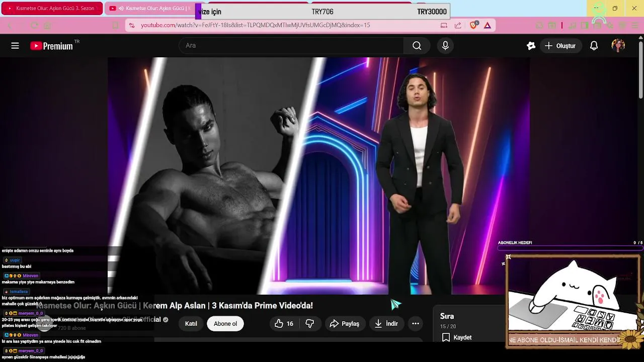Click the 15 / 20 queue counter
Image resolution: width=644 pixels, height=362 pixels.
[x=448, y=327]
